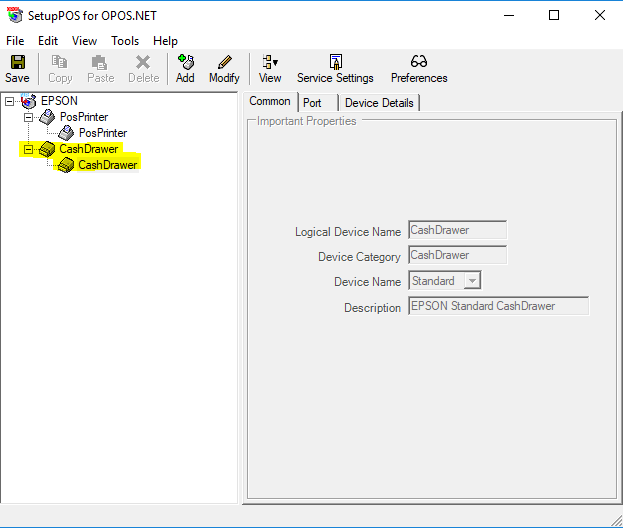Click the Description field

499,306
